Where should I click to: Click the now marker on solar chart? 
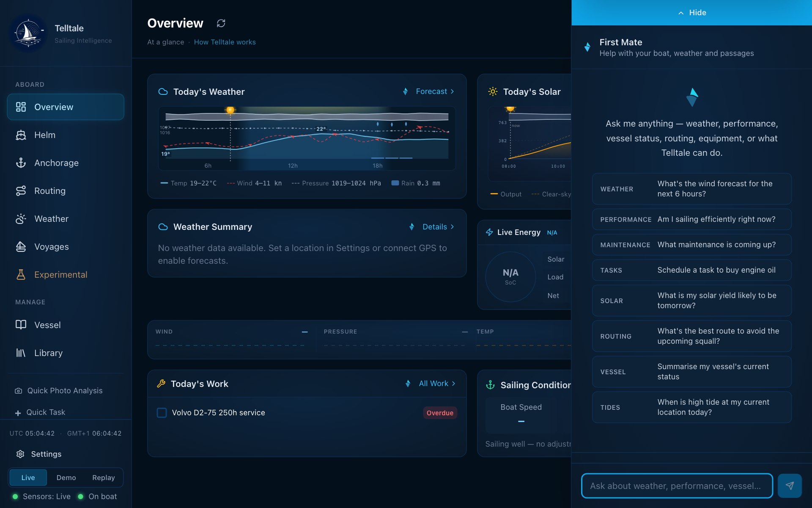click(510, 109)
